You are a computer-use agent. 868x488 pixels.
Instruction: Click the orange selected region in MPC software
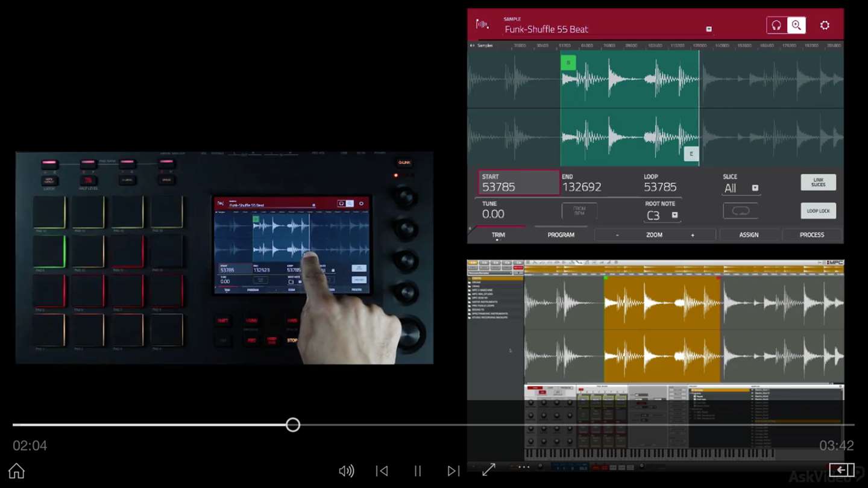click(662, 330)
